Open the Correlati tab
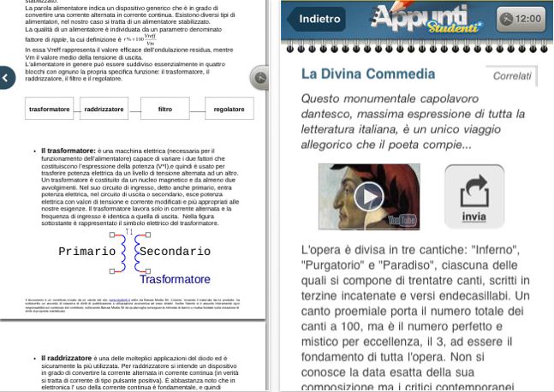The width and height of the screenshot is (554, 392). (513, 76)
